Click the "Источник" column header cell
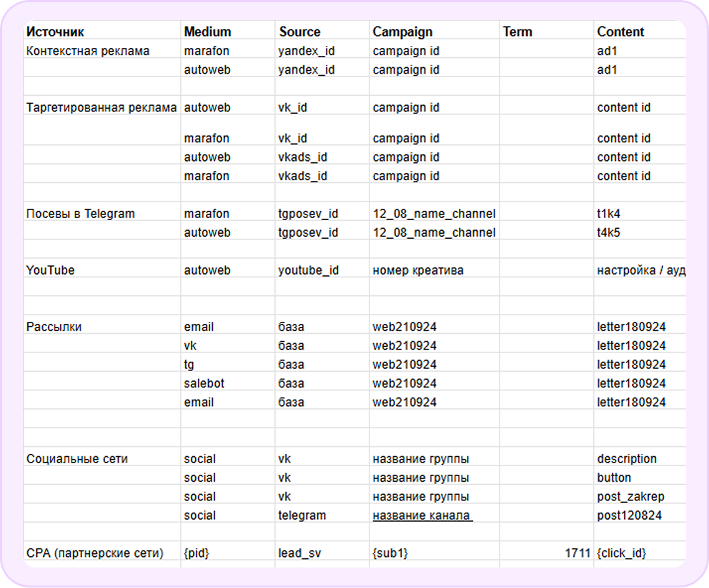This screenshot has height=588, width=709. pyautogui.click(x=55, y=32)
